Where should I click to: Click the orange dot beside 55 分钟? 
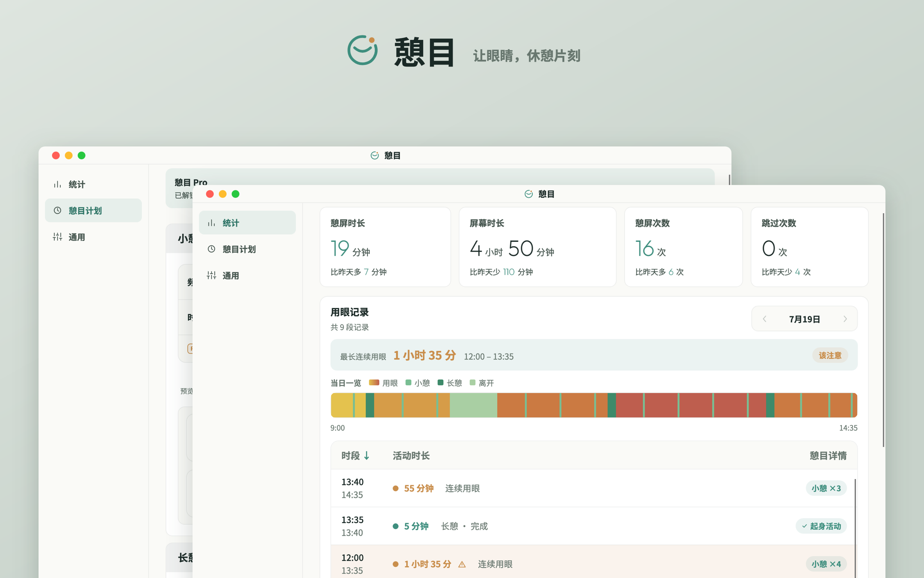point(396,489)
